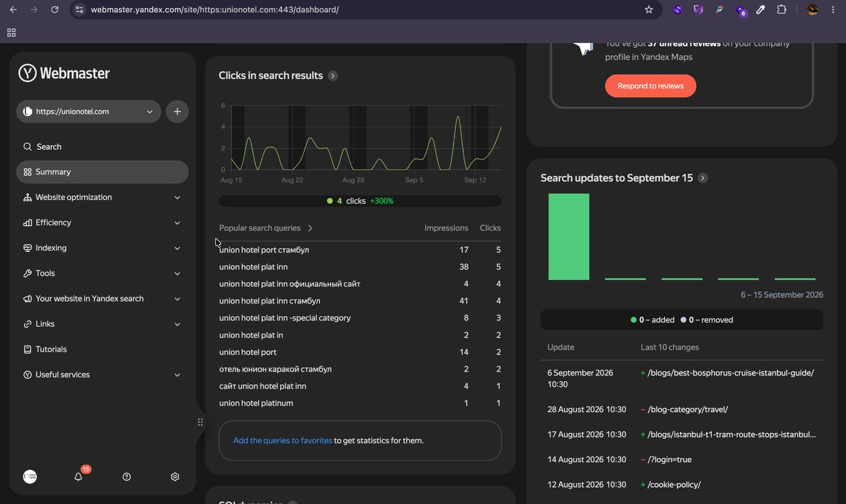The image size is (846, 504).
Task: Click the Impressions column header
Action: [447, 228]
